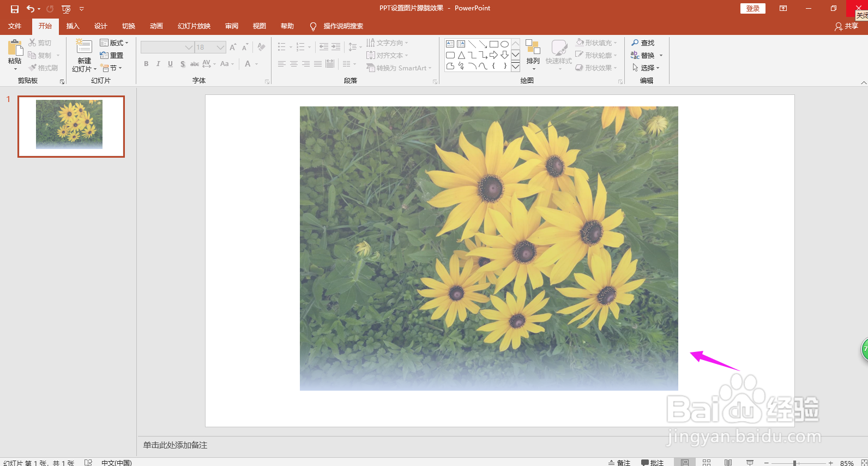Click the spell check icon in status bar
The height and width of the screenshot is (466, 868).
(88, 462)
